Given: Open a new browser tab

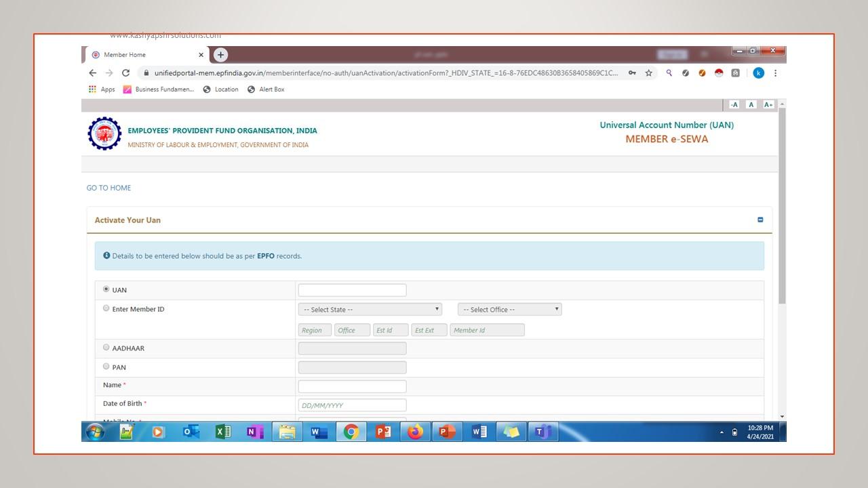Looking at the screenshot, I should tap(220, 55).
